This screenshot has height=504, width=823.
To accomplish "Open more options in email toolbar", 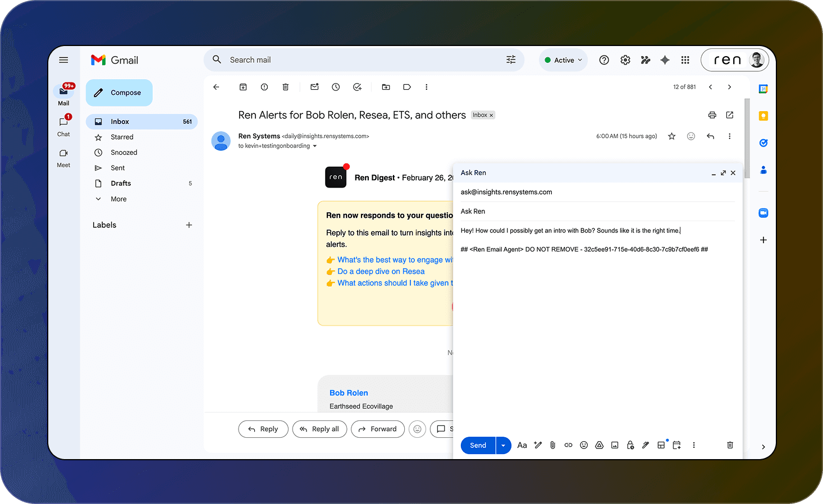I will (x=427, y=87).
